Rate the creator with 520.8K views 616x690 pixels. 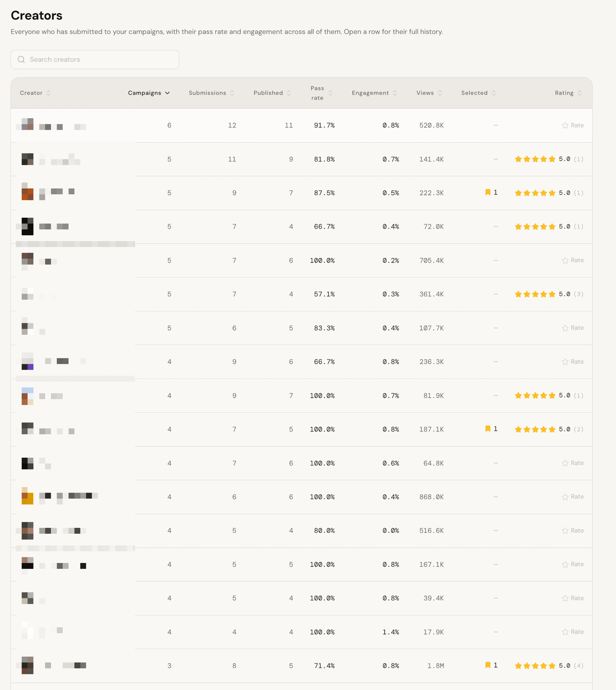(x=573, y=125)
